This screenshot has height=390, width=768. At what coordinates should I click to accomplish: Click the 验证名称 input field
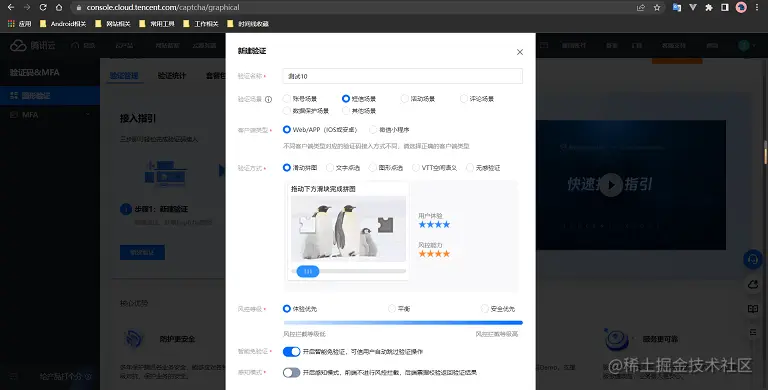click(x=403, y=76)
